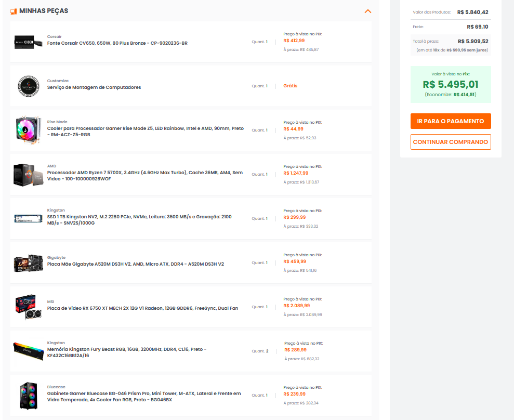Click the Valor dos Produtos R$ 5.840,42 amount
The image size is (514, 420).
tap(473, 12)
